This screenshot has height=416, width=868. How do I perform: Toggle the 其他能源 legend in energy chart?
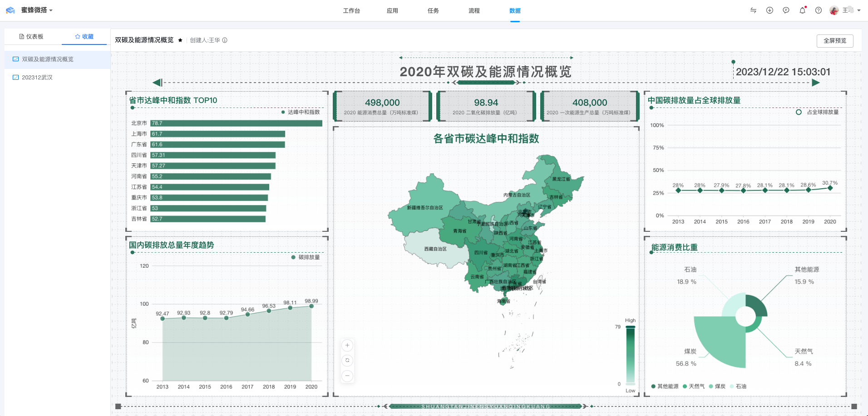pos(665,387)
